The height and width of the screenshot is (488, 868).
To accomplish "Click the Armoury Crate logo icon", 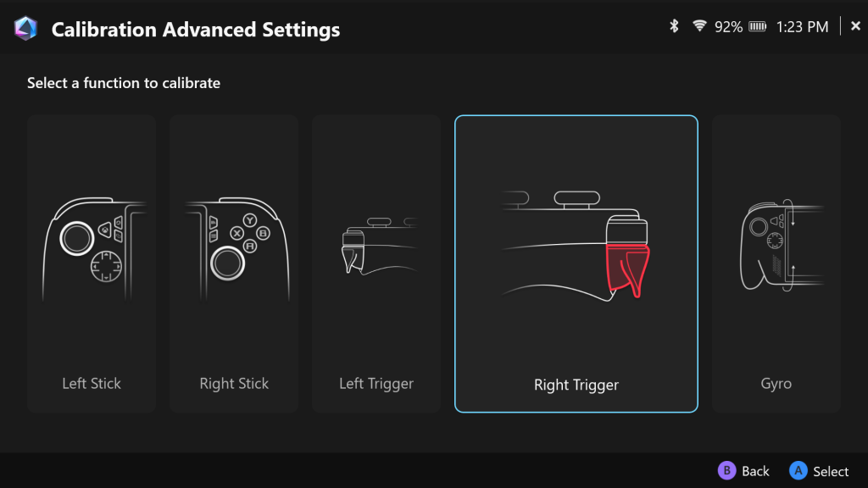I will (x=25, y=29).
